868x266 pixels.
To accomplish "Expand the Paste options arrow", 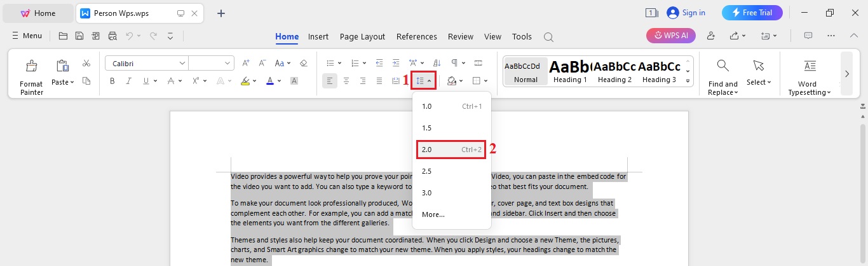I will pos(72,82).
